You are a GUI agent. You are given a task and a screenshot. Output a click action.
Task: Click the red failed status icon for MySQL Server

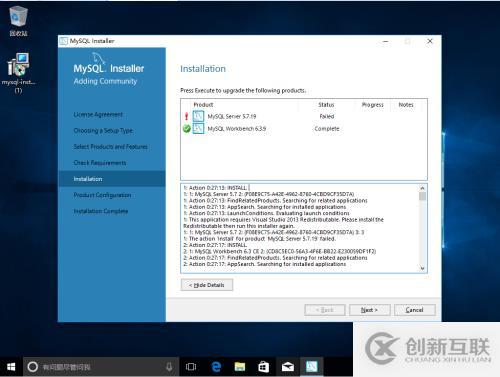[187, 116]
